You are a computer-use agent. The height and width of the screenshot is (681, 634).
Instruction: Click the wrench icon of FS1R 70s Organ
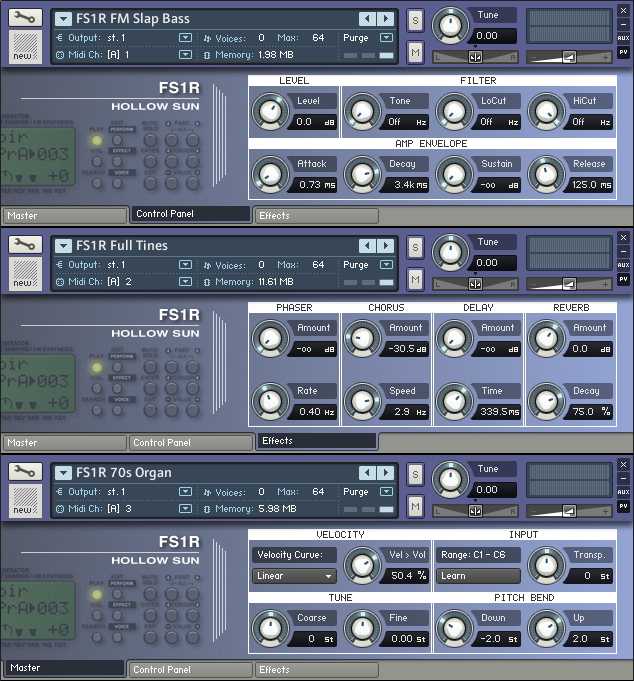pos(25,472)
